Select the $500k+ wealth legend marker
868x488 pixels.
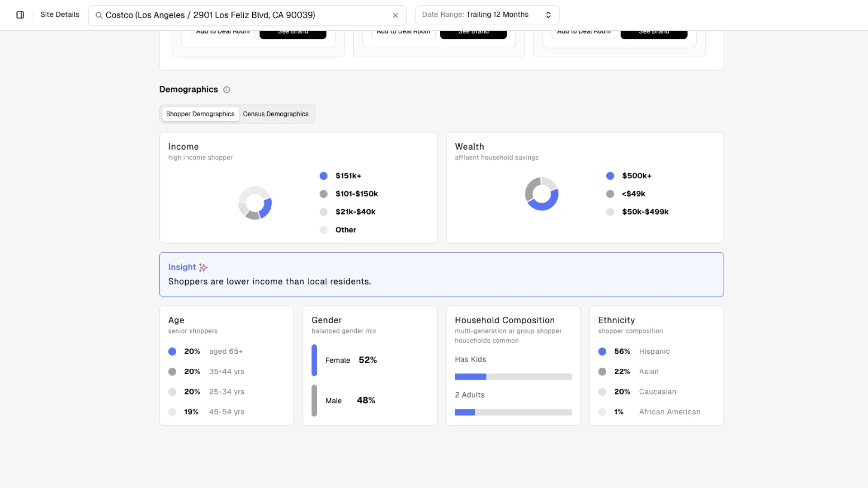(610, 176)
